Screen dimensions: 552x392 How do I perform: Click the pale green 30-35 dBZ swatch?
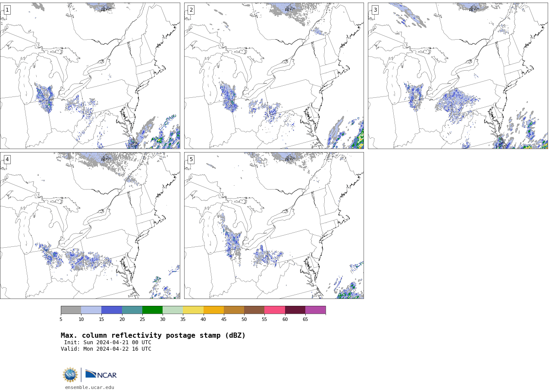(x=173, y=310)
